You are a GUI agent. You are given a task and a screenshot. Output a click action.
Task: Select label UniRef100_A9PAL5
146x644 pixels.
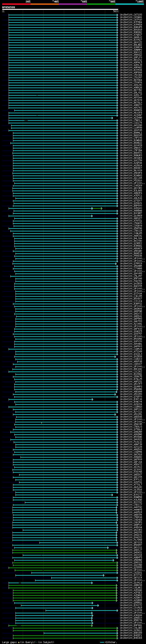[x=131, y=62]
